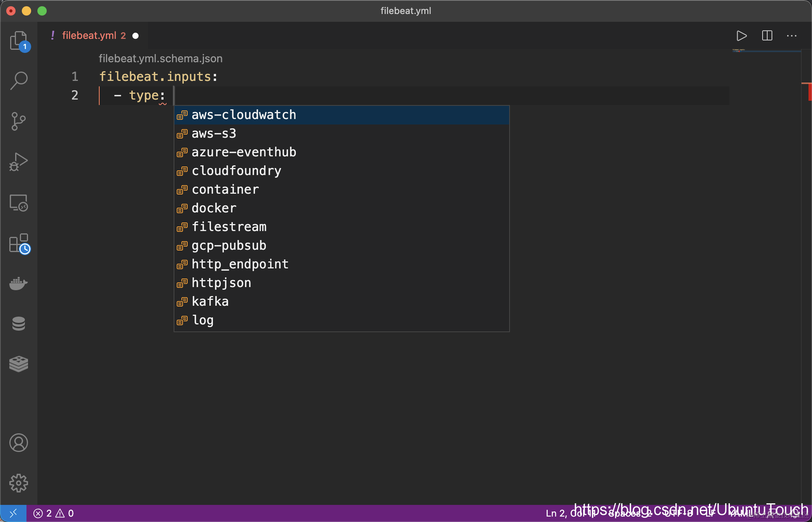Click the Run play button in editor toolbar
812x522 pixels.
(742, 36)
